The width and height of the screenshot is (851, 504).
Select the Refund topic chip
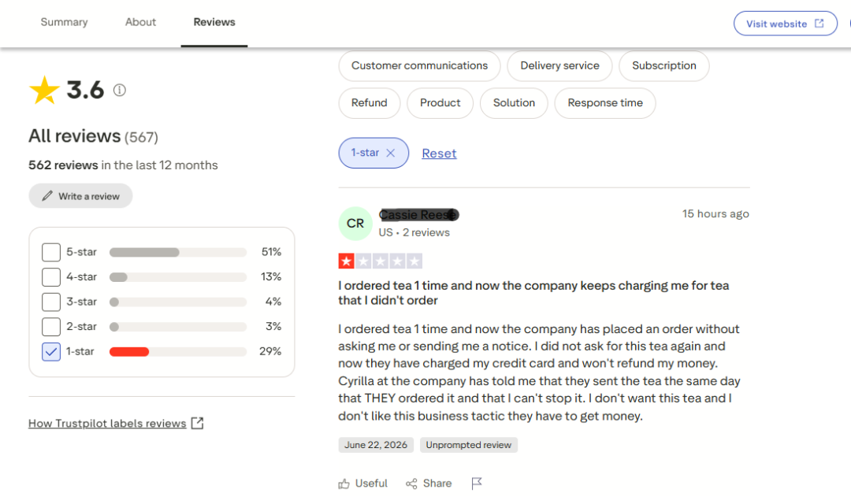point(369,103)
